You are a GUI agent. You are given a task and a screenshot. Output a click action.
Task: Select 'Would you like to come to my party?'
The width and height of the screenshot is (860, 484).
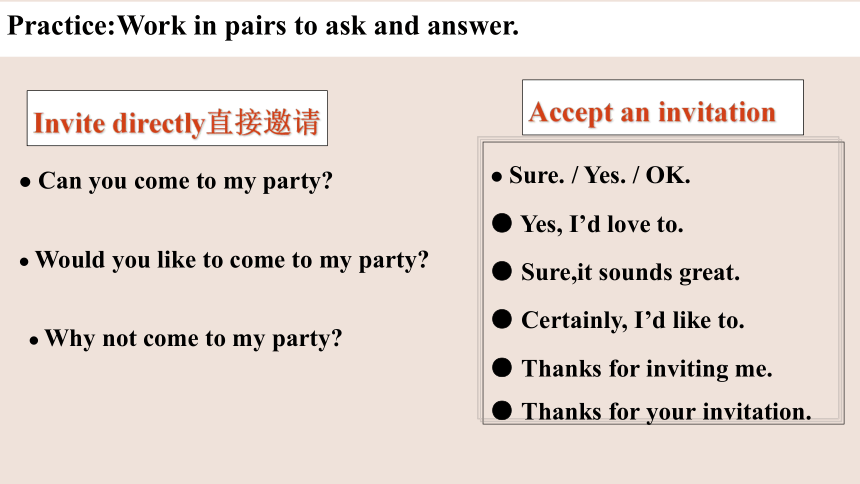(x=231, y=260)
